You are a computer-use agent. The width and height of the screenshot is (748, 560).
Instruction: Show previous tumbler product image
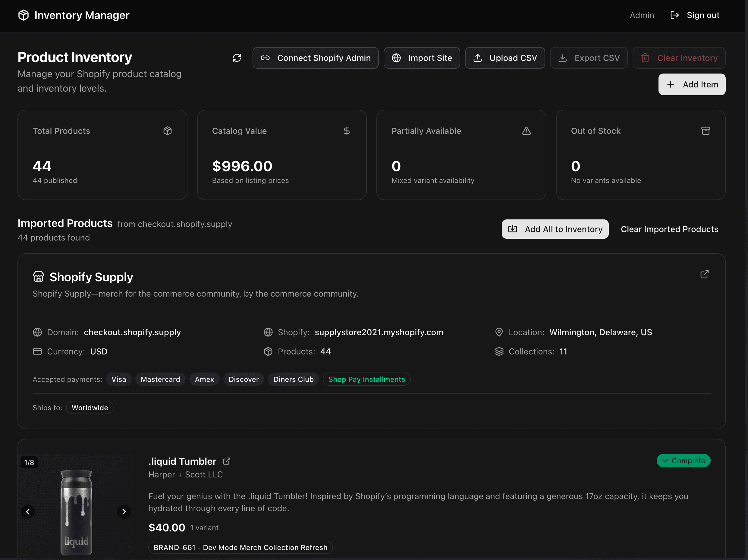[28, 512]
